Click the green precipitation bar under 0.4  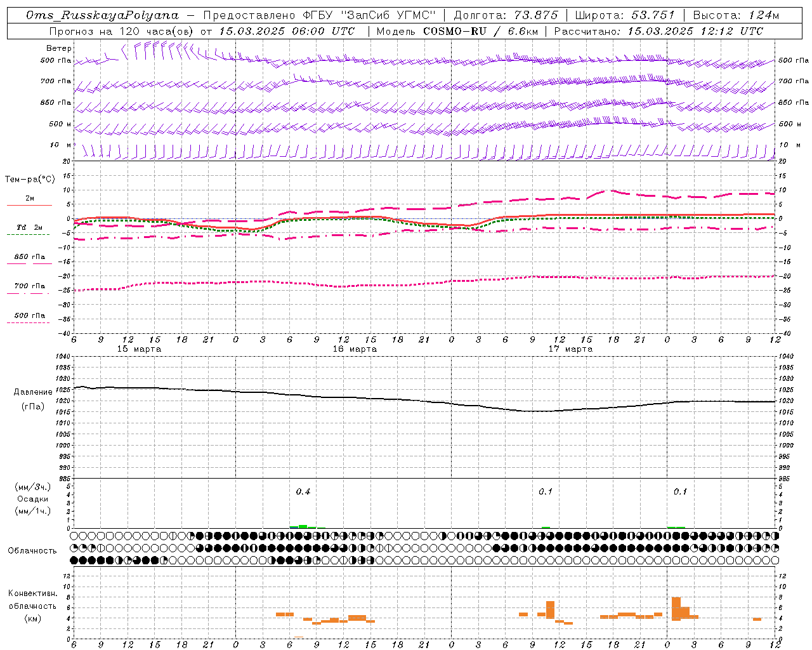pos(303,526)
